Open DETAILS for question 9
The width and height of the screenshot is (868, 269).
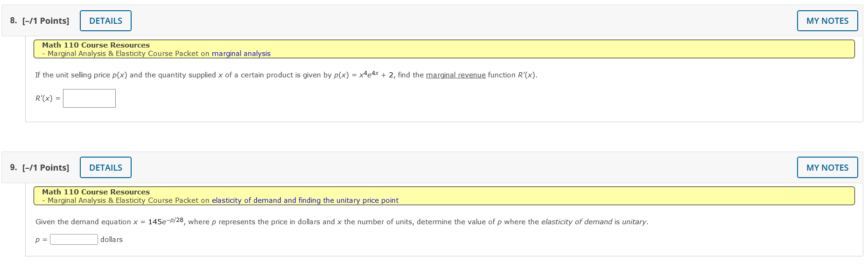point(105,167)
